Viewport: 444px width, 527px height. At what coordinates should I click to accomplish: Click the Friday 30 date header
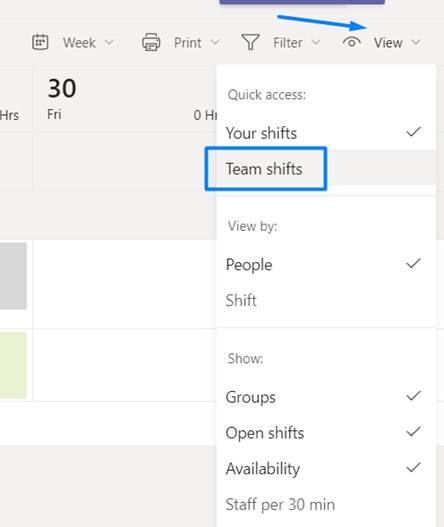click(62, 98)
